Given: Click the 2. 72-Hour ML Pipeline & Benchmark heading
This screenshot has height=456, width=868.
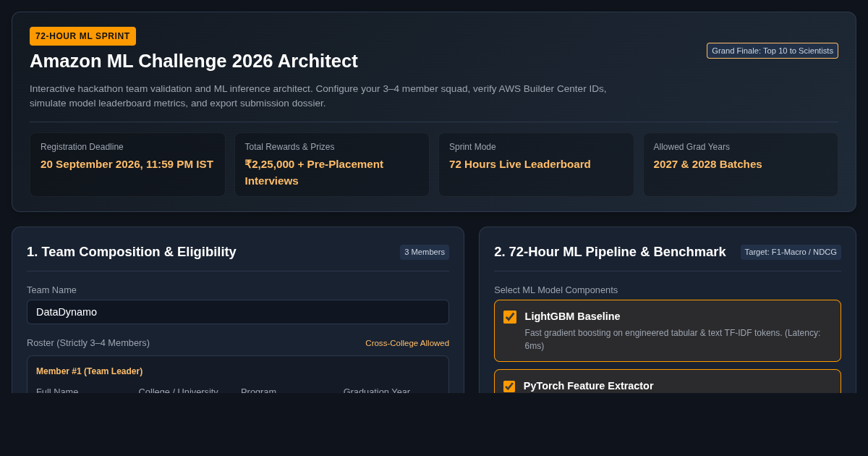Looking at the screenshot, I should [x=610, y=252].
